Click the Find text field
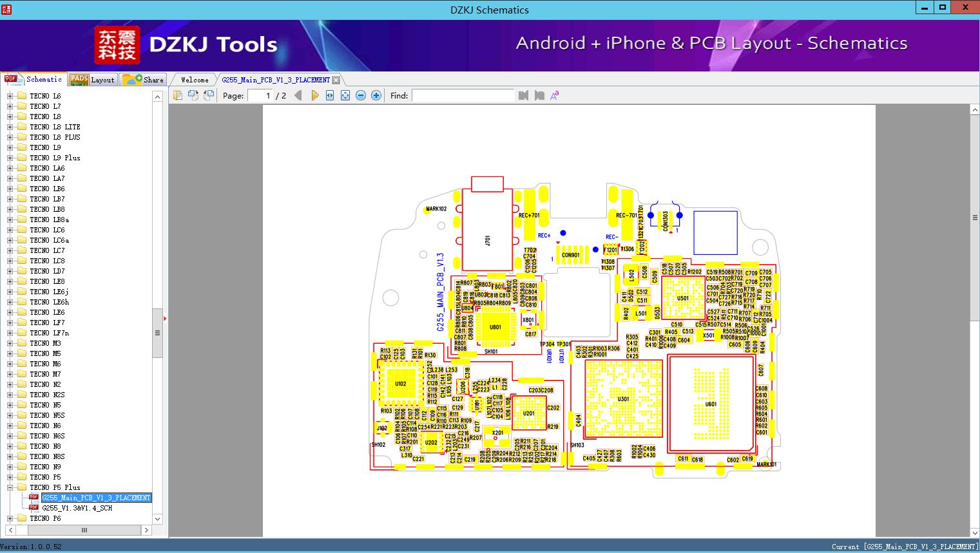The image size is (980, 553). click(463, 95)
